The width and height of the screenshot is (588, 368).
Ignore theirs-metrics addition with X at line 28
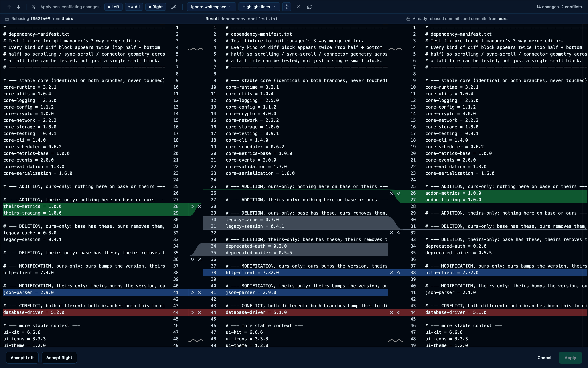[x=200, y=206]
